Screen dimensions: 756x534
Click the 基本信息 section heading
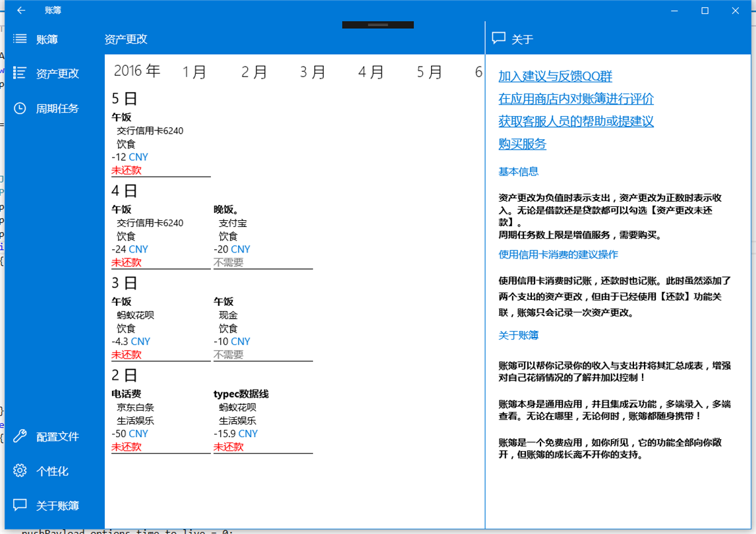518,171
